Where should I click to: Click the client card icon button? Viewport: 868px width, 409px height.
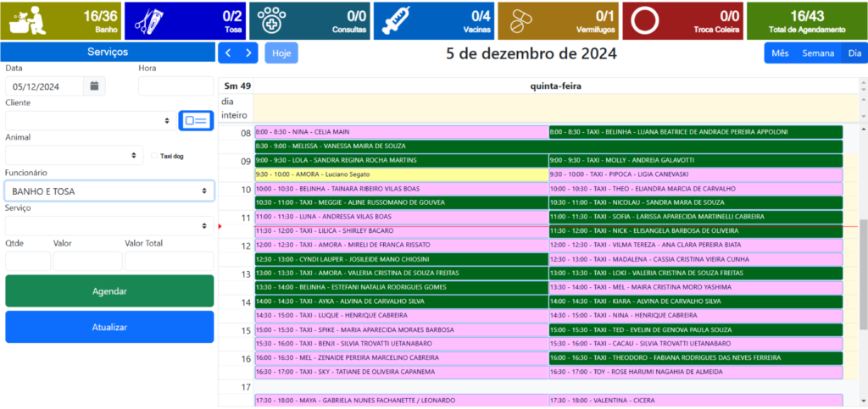(196, 120)
